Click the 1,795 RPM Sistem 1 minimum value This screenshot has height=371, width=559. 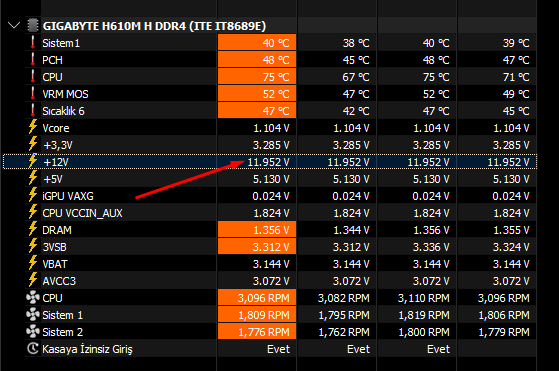pos(344,315)
